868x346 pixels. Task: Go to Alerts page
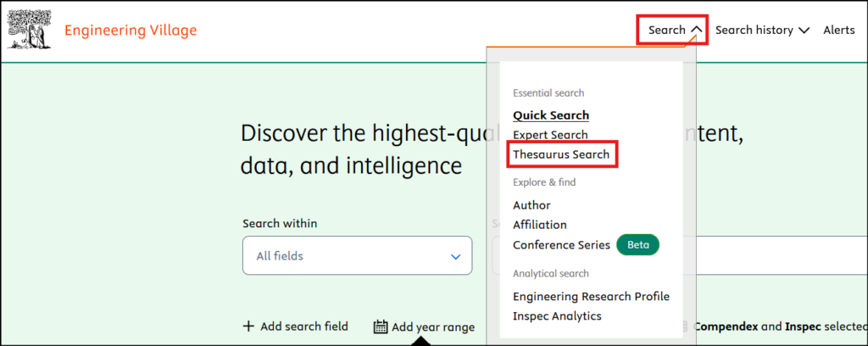tap(839, 31)
